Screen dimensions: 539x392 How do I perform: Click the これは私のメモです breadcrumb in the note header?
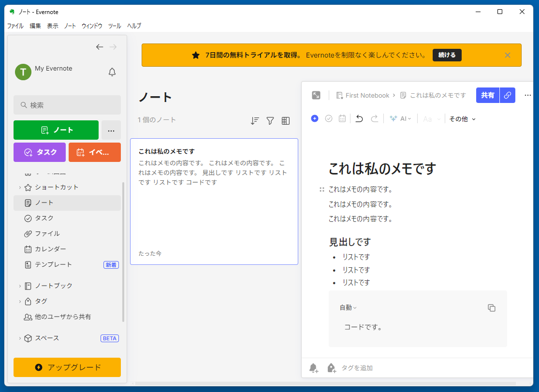coord(434,95)
